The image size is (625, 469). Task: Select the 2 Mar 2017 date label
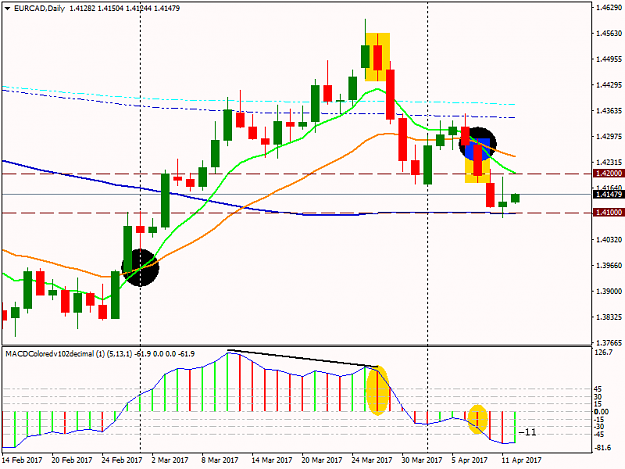[170, 460]
